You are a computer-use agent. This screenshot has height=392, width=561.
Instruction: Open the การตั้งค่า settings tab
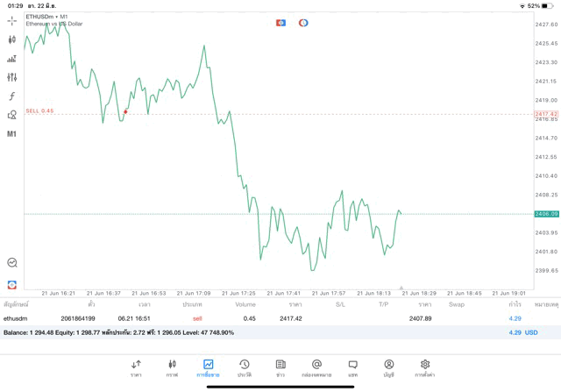coord(425,367)
